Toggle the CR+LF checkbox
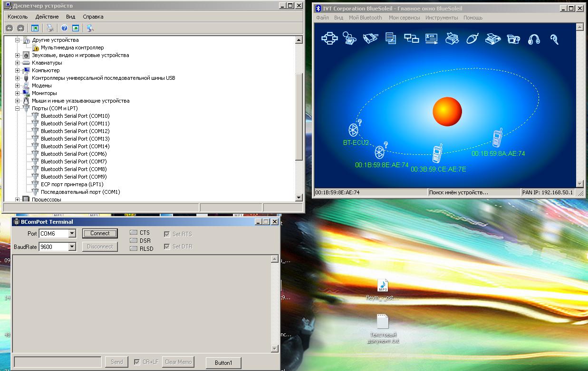This screenshot has width=588, height=371. pyautogui.click(x=137, y=362)
